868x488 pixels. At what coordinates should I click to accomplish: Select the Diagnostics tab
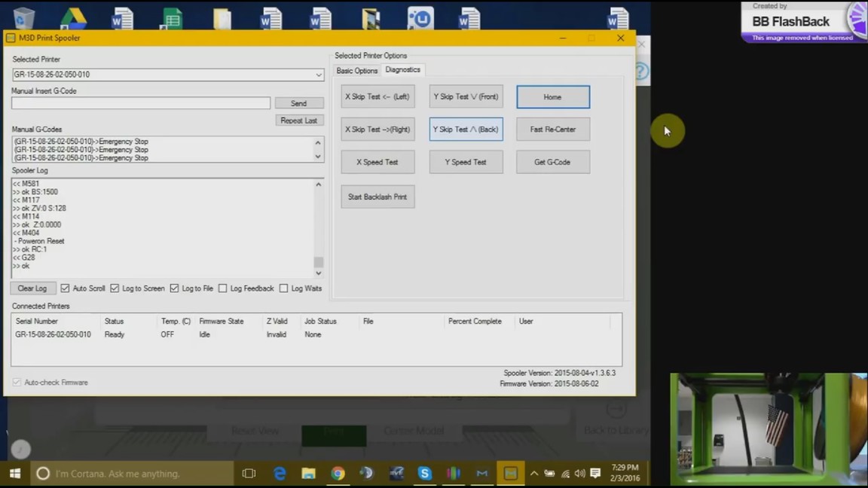(x=402, y=70)
